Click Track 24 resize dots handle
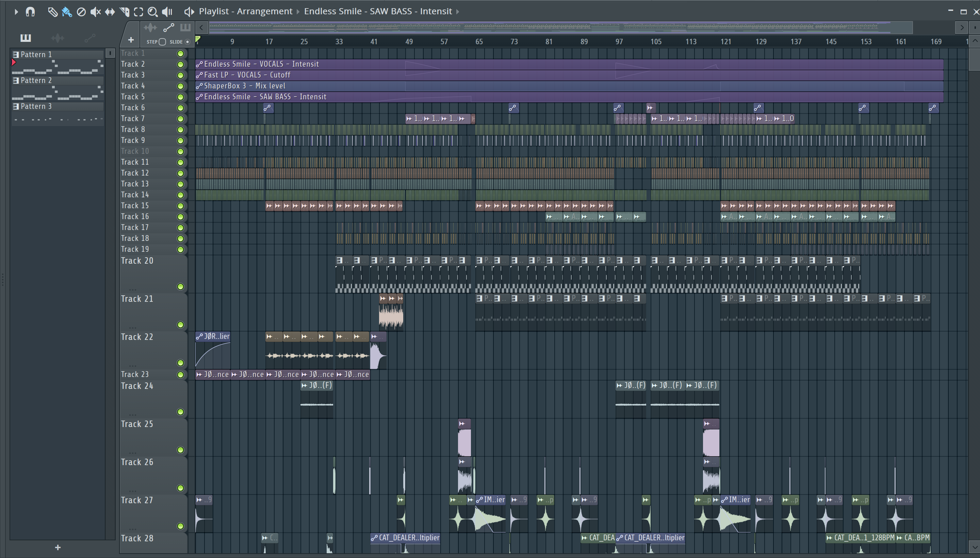The height and width of the screenshot is (558, 980). [x=133, y=415]
